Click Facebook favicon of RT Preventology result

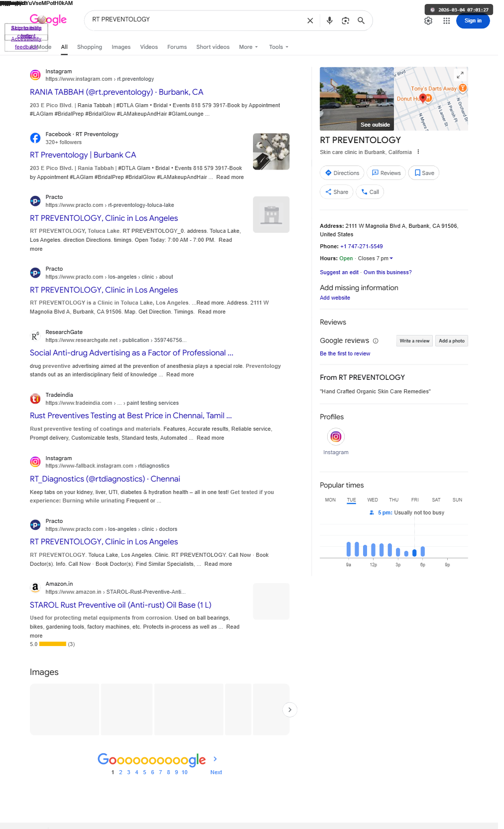[35, 138]
